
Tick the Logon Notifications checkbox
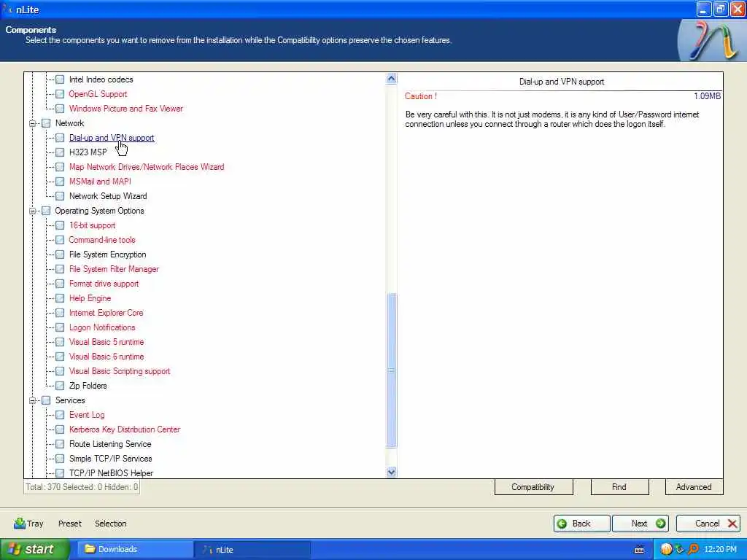tap(60, 327)
